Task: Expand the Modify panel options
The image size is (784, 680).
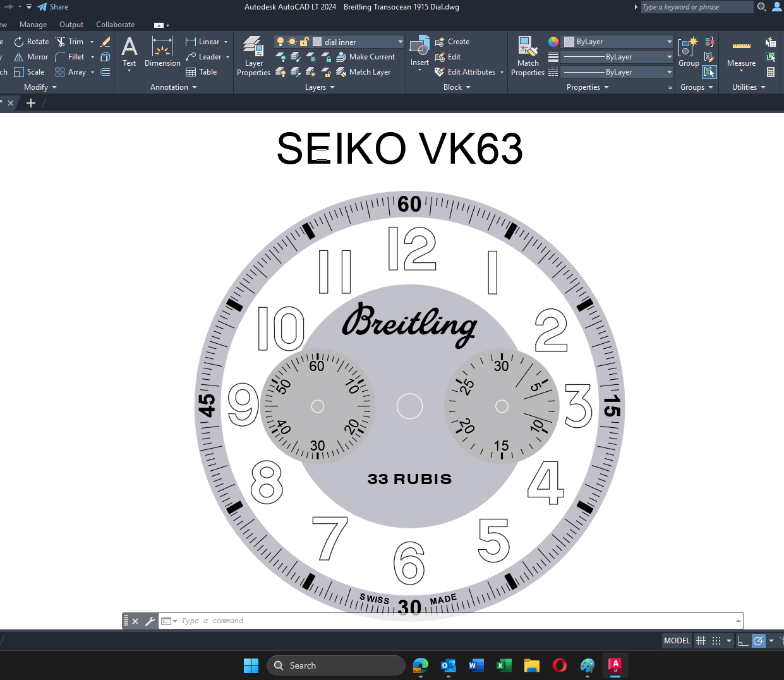Action: 40,87
